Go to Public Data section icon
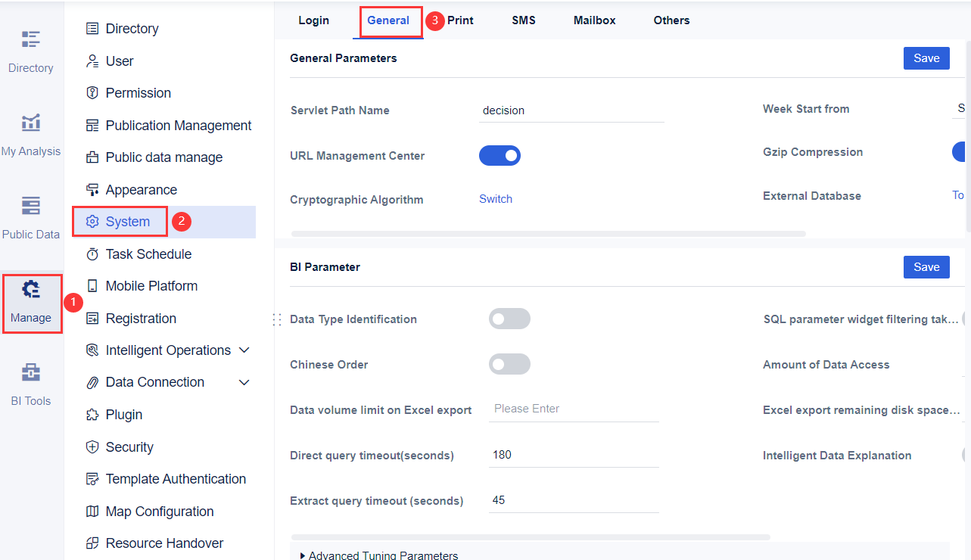 pos(30,206)
